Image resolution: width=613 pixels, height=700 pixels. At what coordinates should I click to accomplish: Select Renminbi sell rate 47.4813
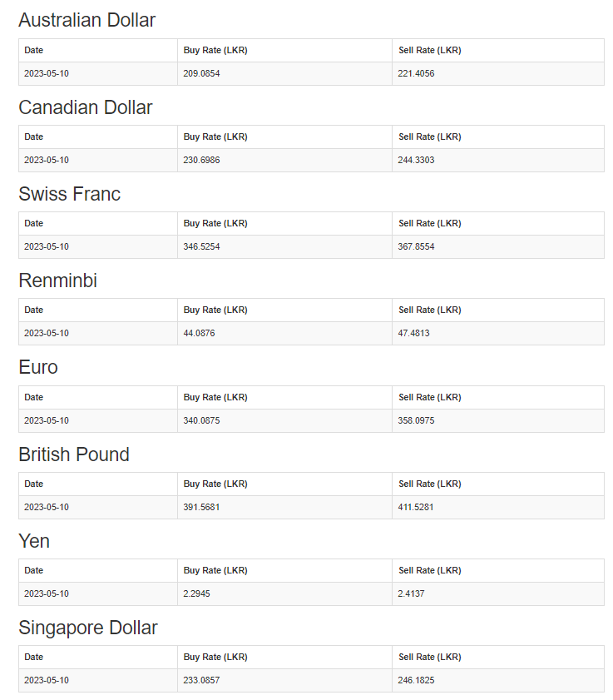coord(413,334)
